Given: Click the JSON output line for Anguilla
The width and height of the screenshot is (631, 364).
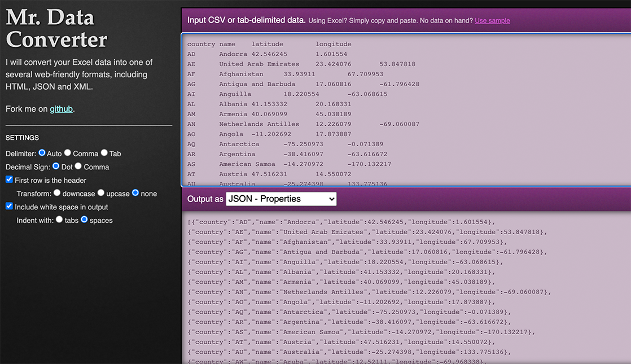Looking at the screenshot, I should coord(345,262).
